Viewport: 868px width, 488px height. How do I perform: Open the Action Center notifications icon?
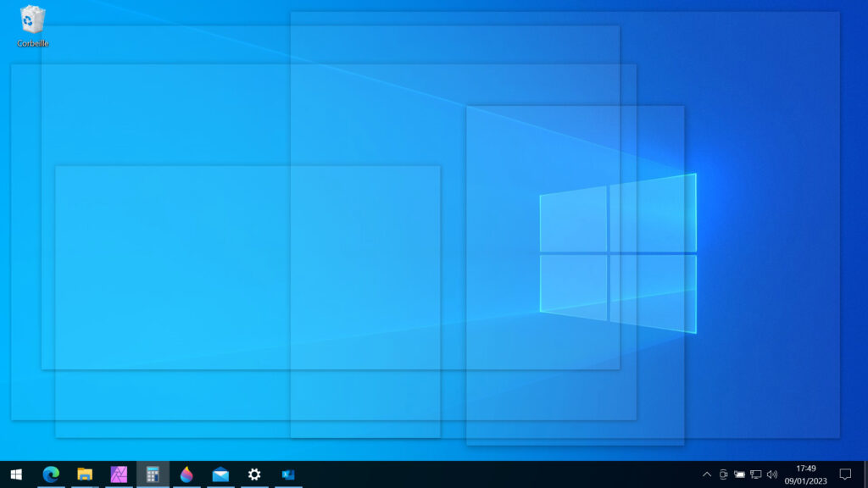pyautogui.click(x=845, y=474)
